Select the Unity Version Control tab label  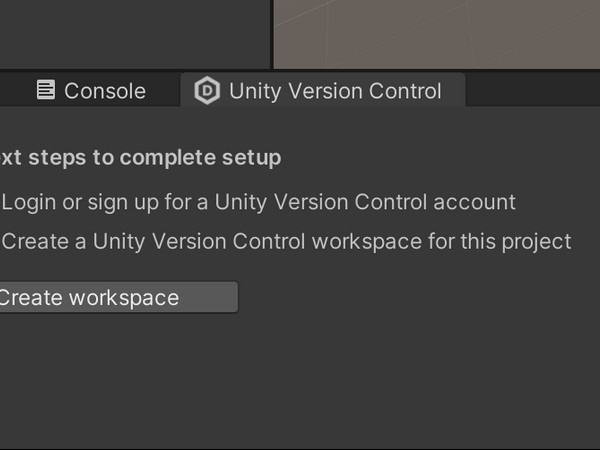tap(334, 91)
